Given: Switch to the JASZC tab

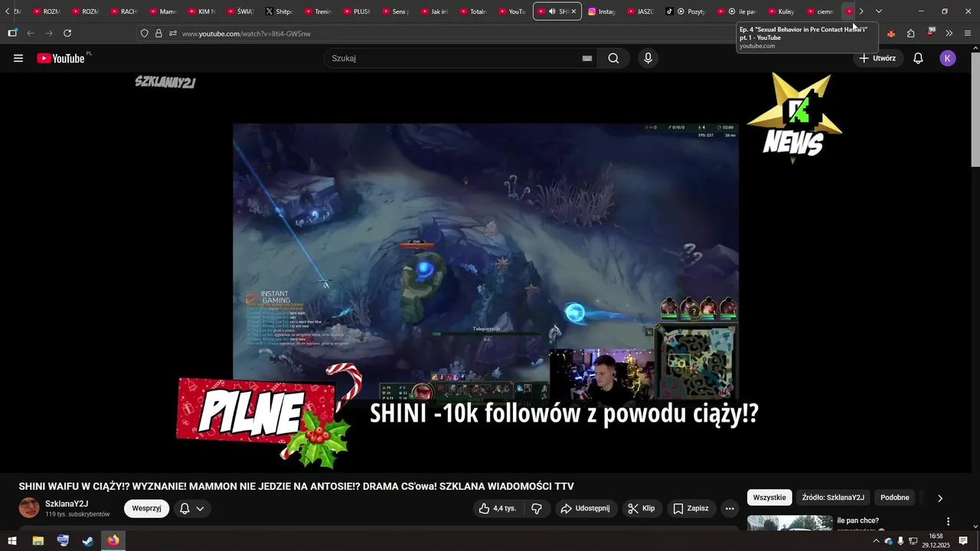Looking at the screenshot, I should pyautogui.click(x=641, y=11).
